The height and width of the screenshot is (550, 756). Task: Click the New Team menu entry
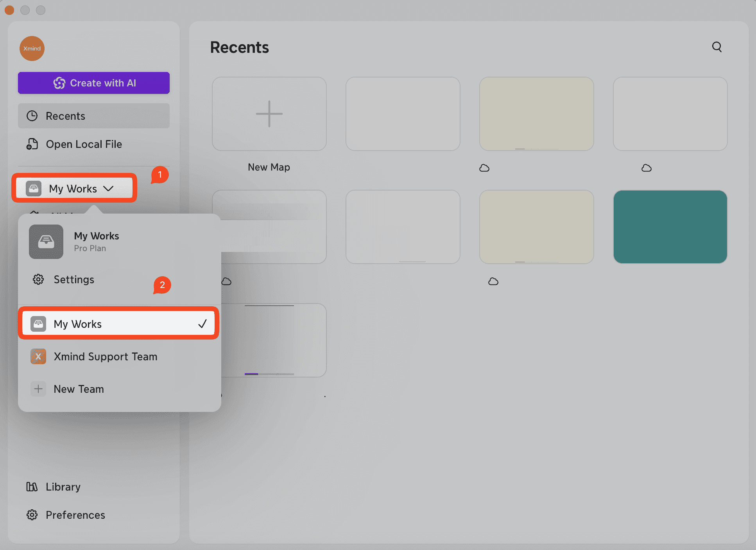(79, 389)
